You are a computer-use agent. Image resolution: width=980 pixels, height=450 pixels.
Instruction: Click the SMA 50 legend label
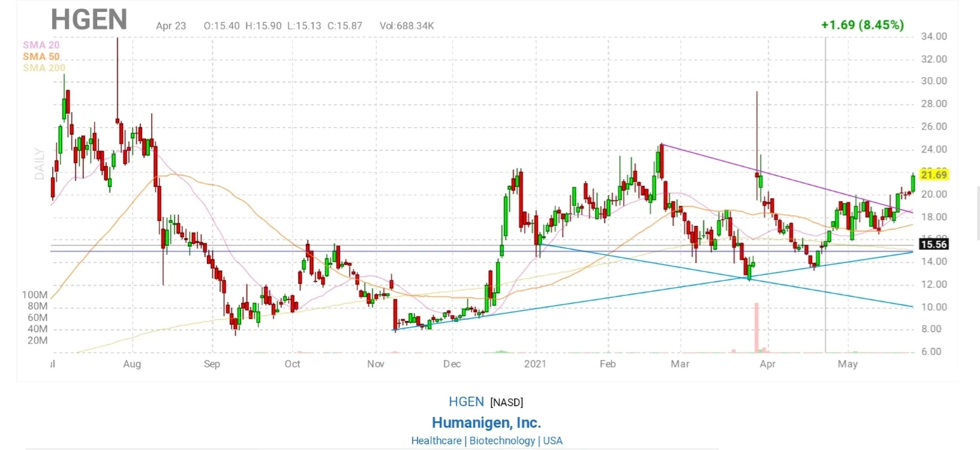(x=41, y=56)
